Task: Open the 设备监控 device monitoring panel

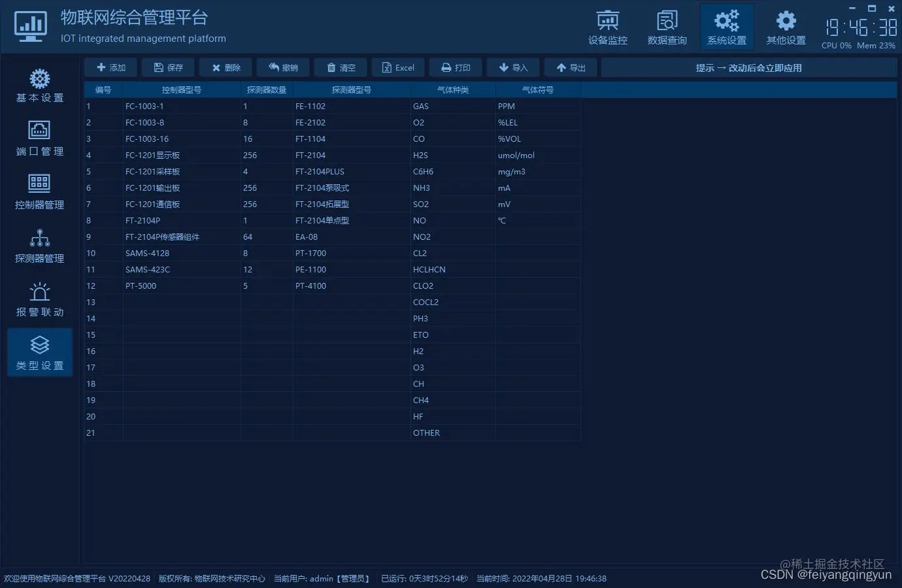Action: pos(607,26)
